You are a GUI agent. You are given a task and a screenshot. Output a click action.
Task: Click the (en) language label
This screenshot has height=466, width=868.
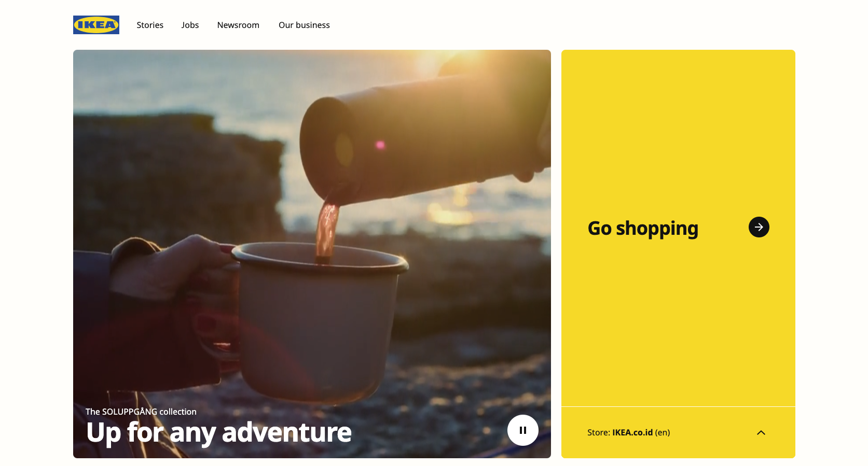point(663,432)
